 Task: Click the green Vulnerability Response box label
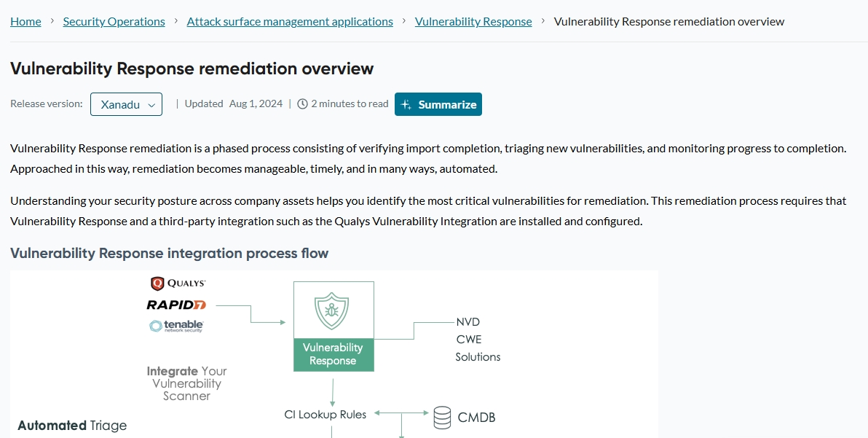coord(333,354)
